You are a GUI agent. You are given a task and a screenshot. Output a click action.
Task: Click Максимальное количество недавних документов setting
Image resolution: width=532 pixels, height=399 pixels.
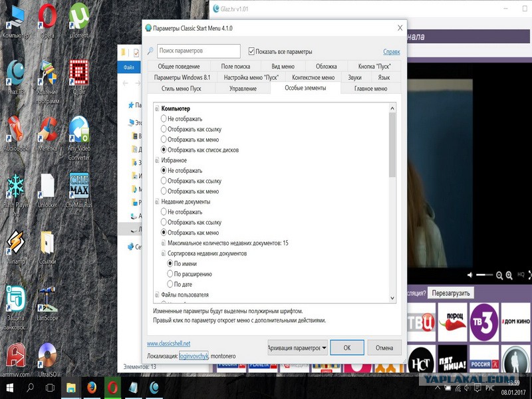click(x=227, y=243)
